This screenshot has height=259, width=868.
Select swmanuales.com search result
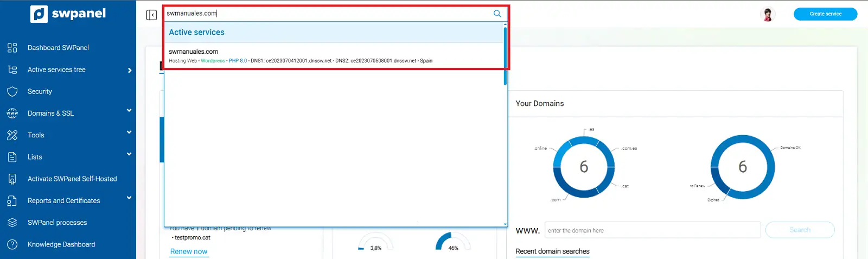pos(334,55)
